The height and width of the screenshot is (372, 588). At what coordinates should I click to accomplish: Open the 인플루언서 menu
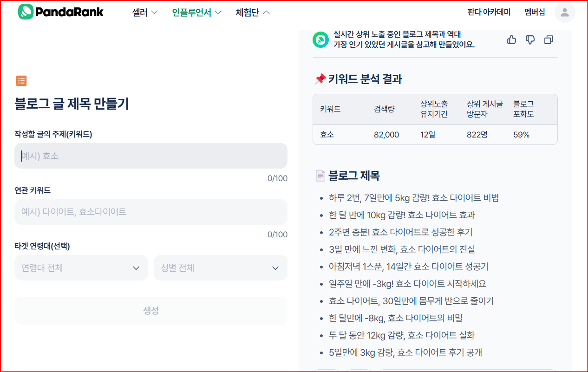tap(192, 13)
